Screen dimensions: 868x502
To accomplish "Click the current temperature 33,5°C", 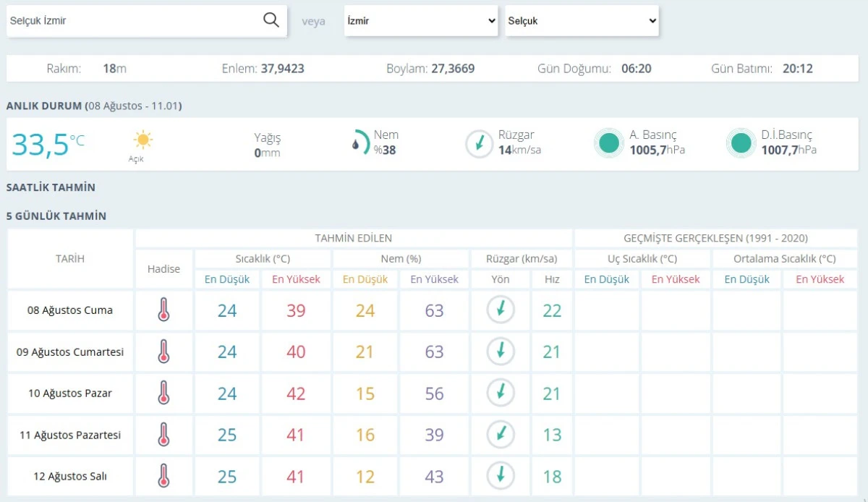I will pos(48,144).
